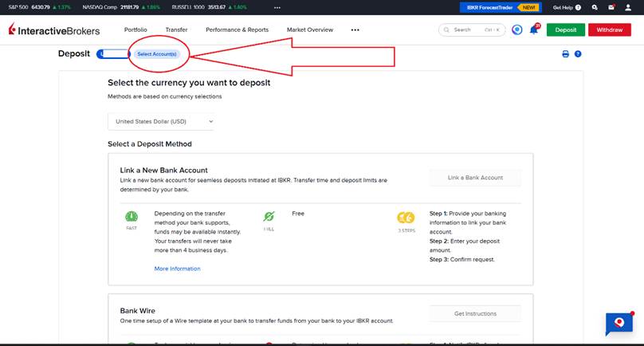Open the notifications bell icon
644x346 pixels.
535,30
